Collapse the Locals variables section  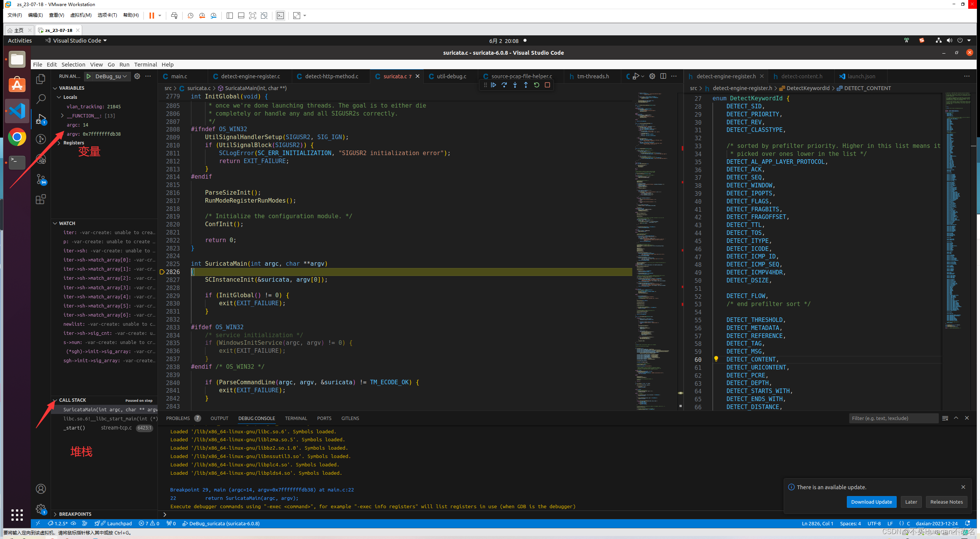click(59, 97)
